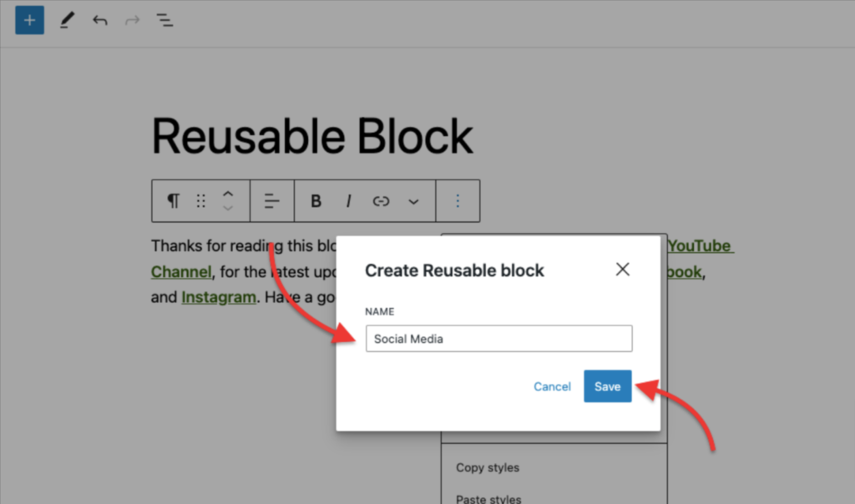The image size is (855, 504).
Task: Move the block up
Action: pos(228,194)
